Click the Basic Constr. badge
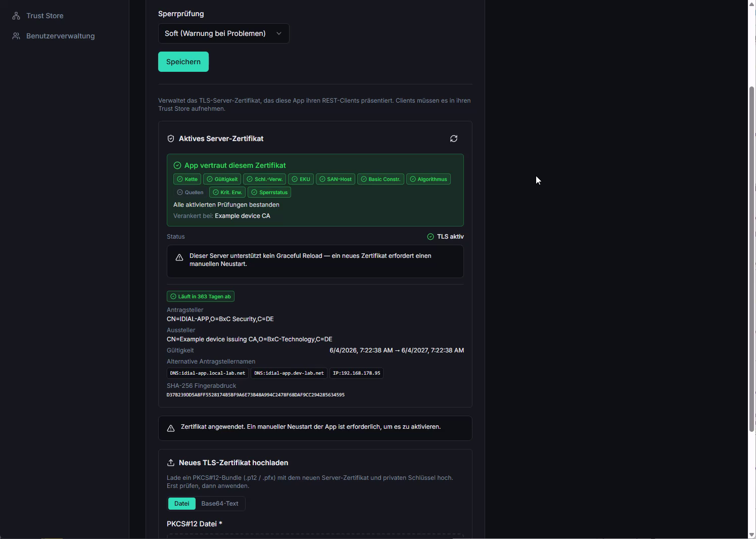The image size is (756, 539). coord(381,179)
